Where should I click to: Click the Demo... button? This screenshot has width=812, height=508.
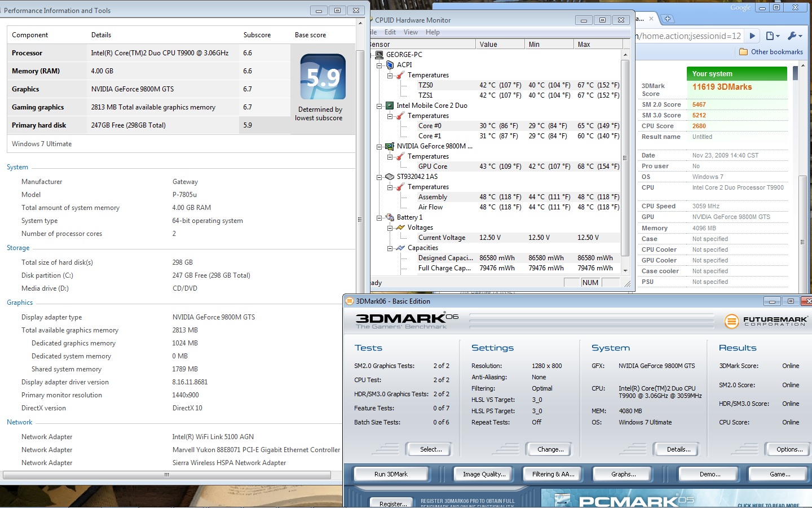coord(710,474)
